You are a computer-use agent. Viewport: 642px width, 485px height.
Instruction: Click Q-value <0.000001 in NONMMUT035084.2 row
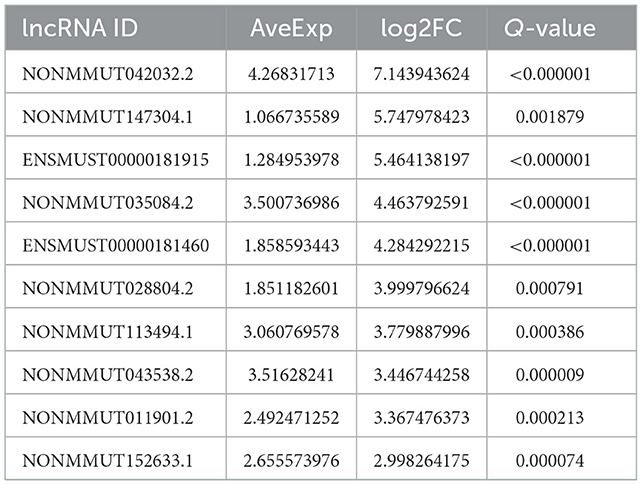coord(550,203)
